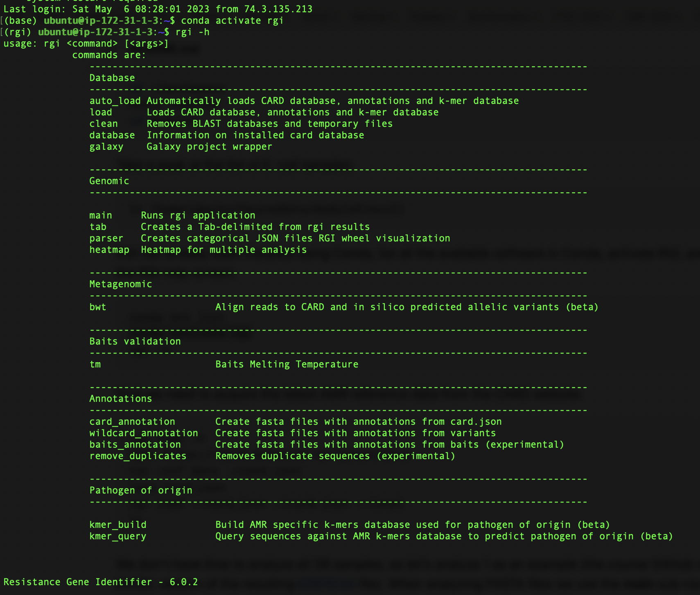Click the 'bwt' command name

(98, 307)
